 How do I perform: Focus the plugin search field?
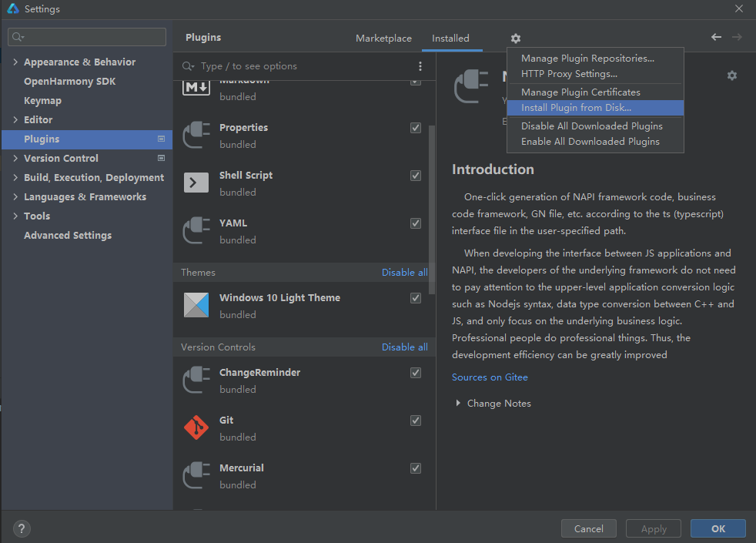(x=296, y=66)
